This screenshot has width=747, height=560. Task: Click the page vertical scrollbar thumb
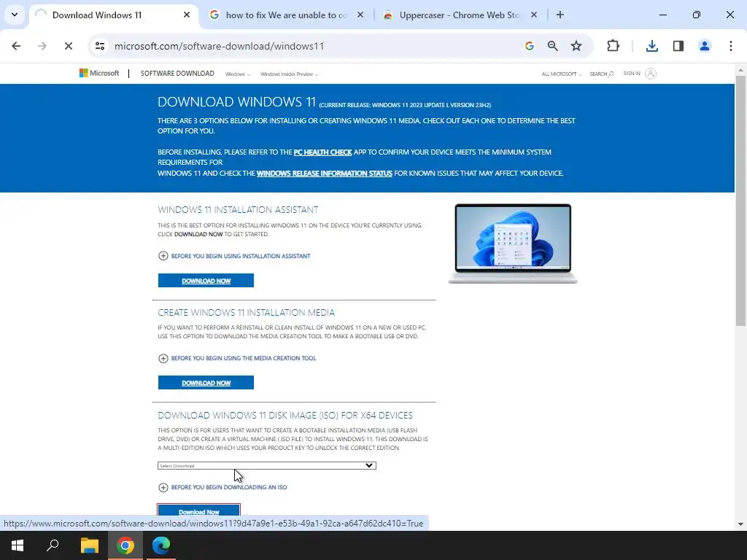click(740, 200)
